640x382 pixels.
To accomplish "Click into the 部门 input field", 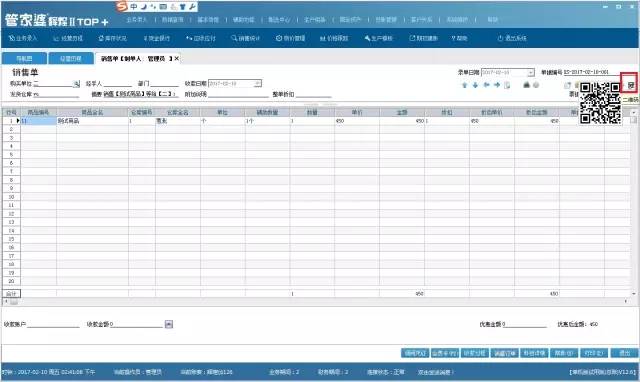I will coord(164,84).
